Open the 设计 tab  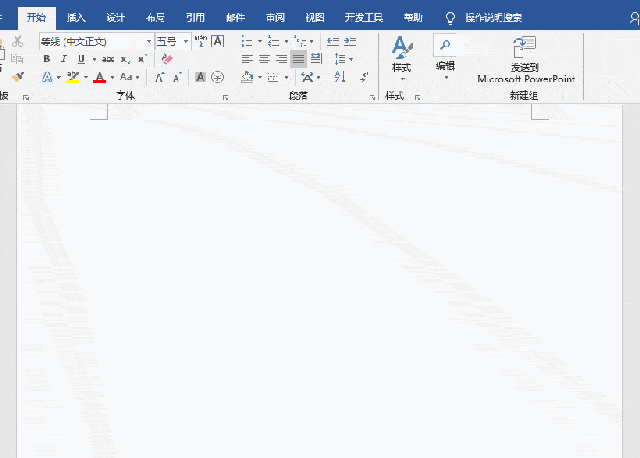(116, 18)
